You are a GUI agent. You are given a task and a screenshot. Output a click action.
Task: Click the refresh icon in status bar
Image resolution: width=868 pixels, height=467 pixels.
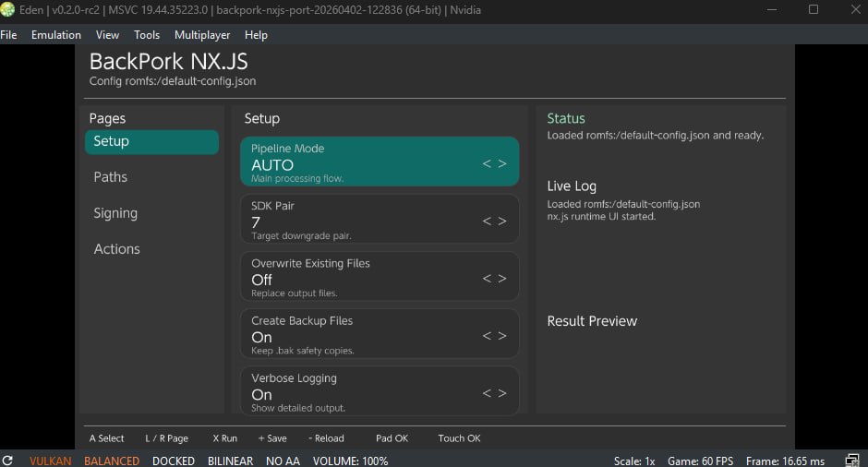point(7,461)
